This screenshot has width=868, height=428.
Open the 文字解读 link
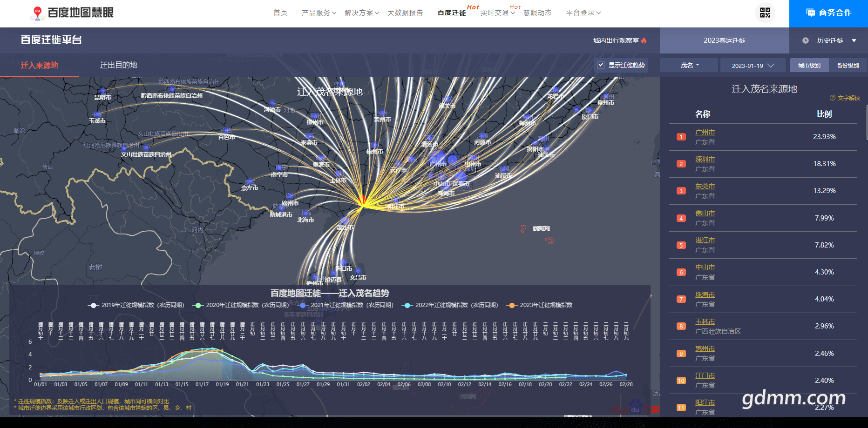(x=849, y=98)
